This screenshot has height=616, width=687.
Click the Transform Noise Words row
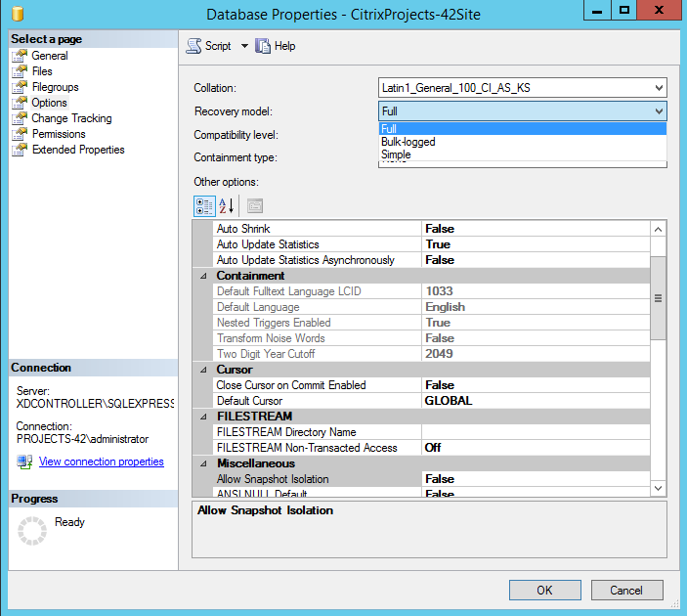coord(431,338)
